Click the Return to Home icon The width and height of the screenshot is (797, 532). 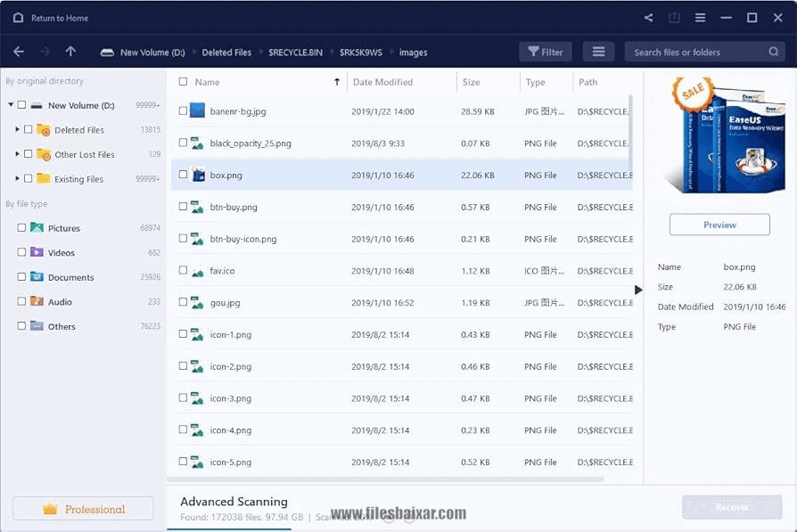point(19,18)
